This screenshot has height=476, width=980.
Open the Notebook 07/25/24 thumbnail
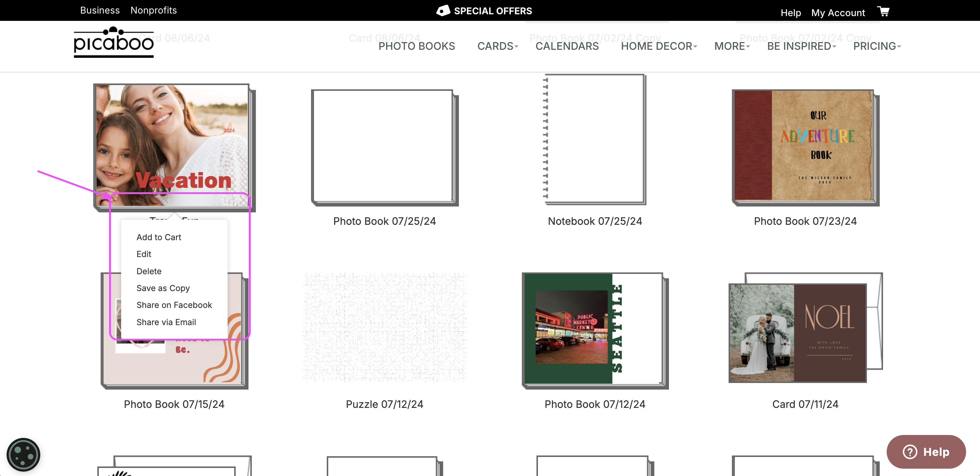click(595, 140)
